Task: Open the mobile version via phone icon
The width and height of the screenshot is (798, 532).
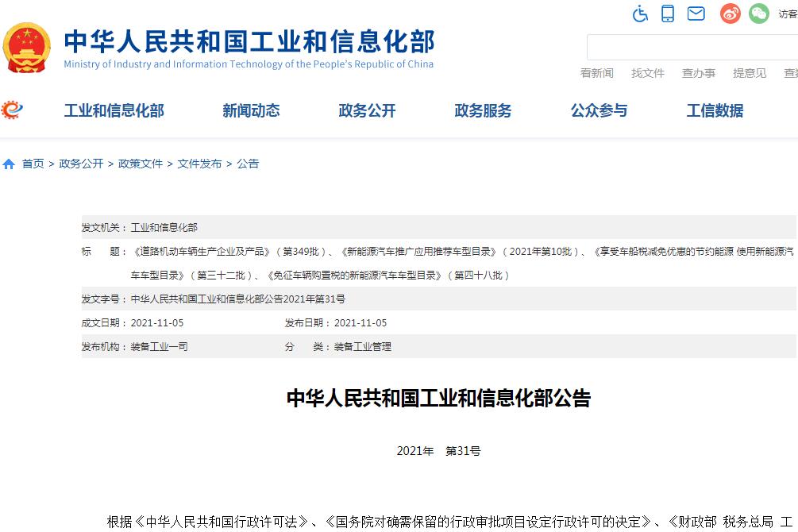Action: click(x=667, y=13)
